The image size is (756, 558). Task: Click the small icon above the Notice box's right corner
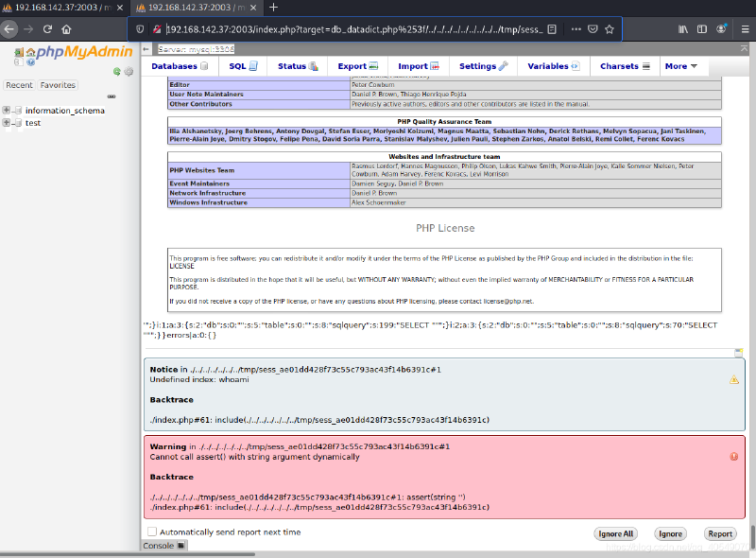pos(738,353)
